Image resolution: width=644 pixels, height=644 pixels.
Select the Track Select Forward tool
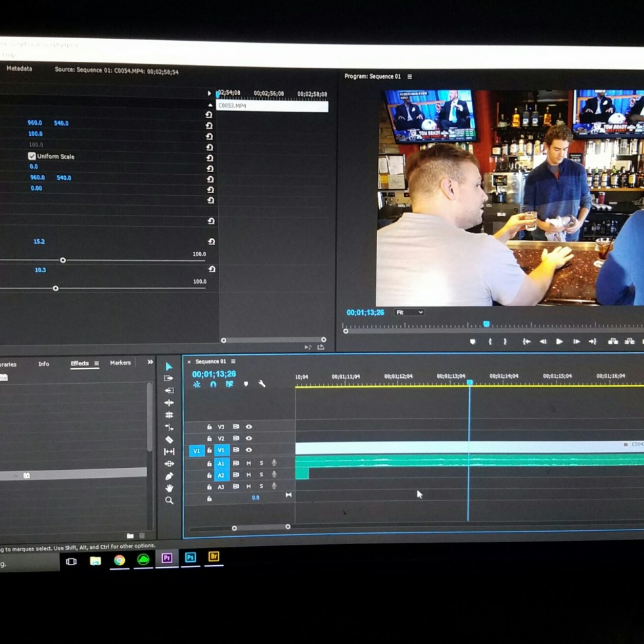(169, 379)
